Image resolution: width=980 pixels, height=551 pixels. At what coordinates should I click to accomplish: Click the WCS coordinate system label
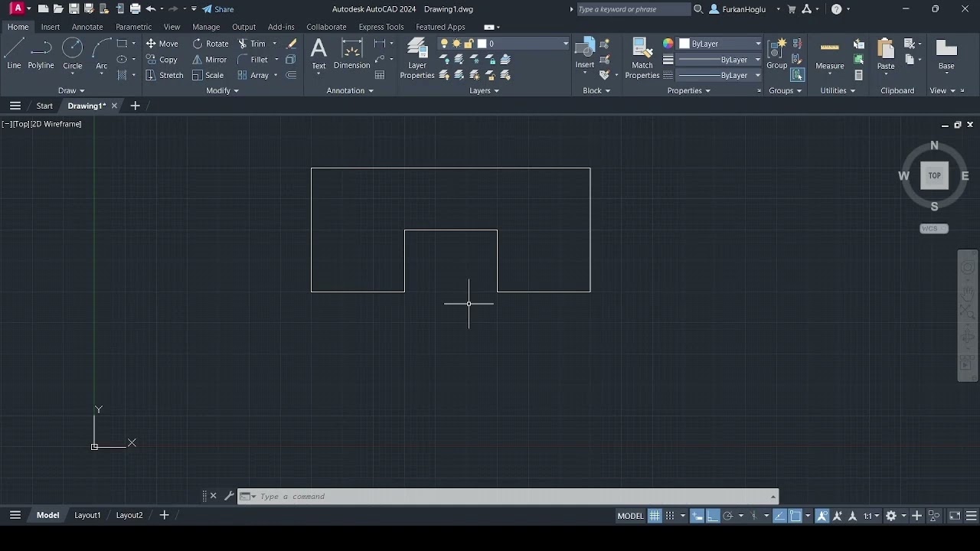[x=934, y=228]
